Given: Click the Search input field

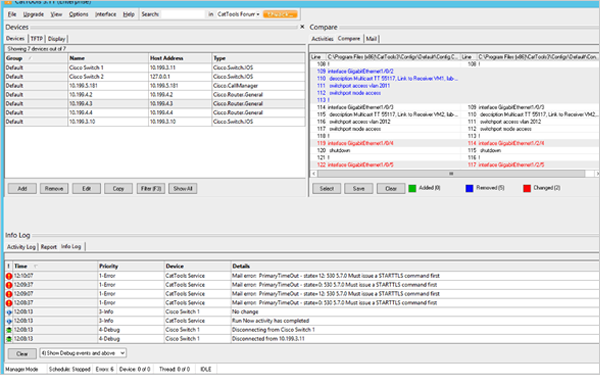Looking at the screenshot, I should 183,14.
